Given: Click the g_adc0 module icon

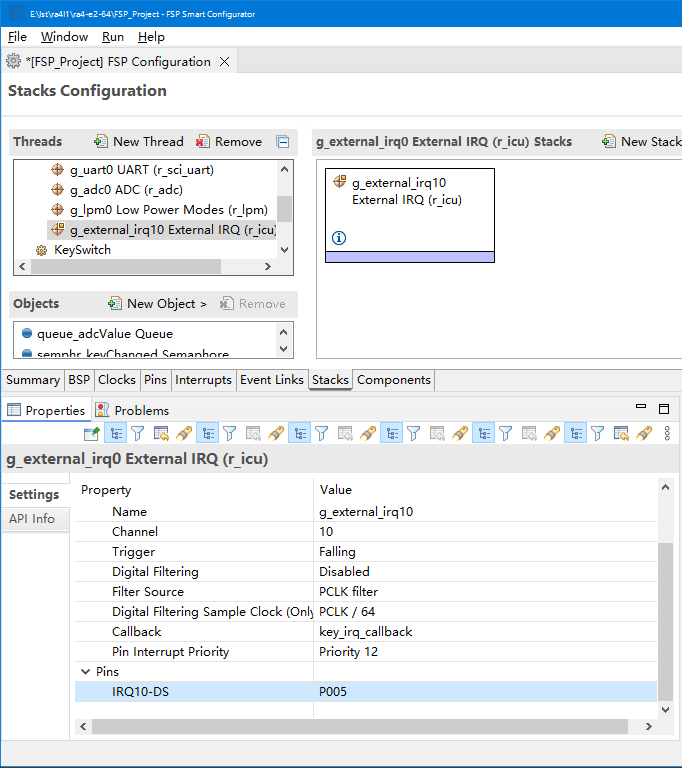Looking at the screenshot, I should 57,190.
